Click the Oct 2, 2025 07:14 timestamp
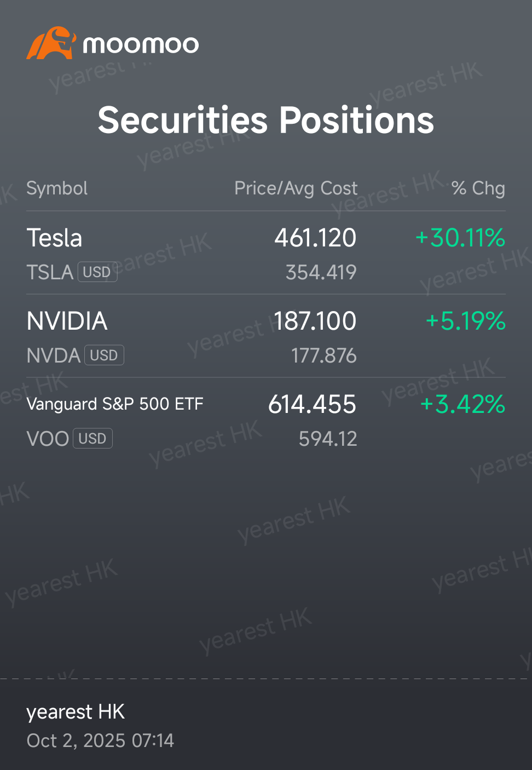 click(x=100, y=741)
